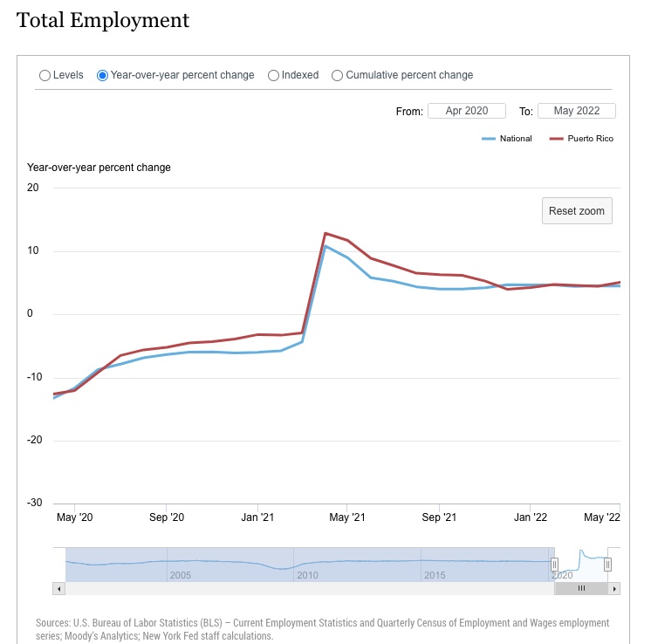
Task: Select Year-over-year percent change option
Action: pos(102,75)
